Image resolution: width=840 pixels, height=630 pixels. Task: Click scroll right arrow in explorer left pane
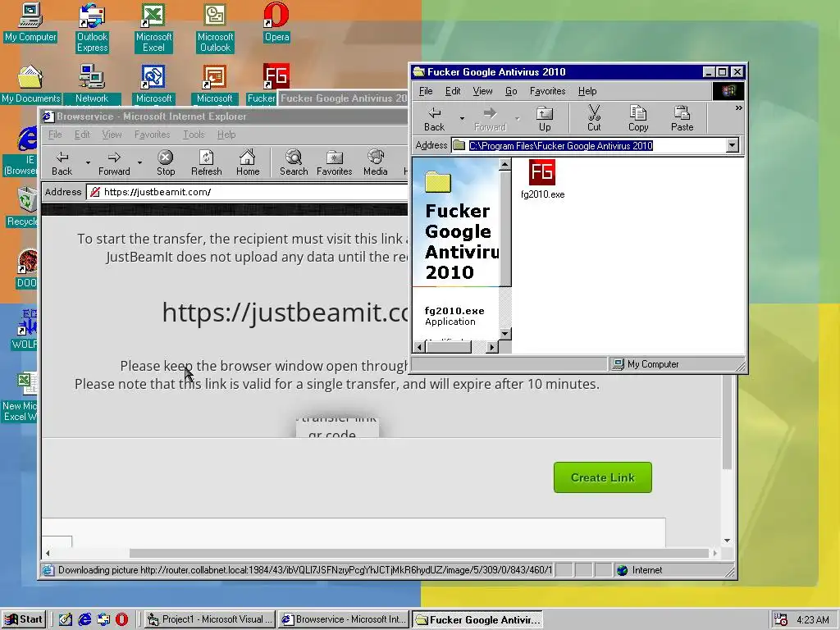492,347
